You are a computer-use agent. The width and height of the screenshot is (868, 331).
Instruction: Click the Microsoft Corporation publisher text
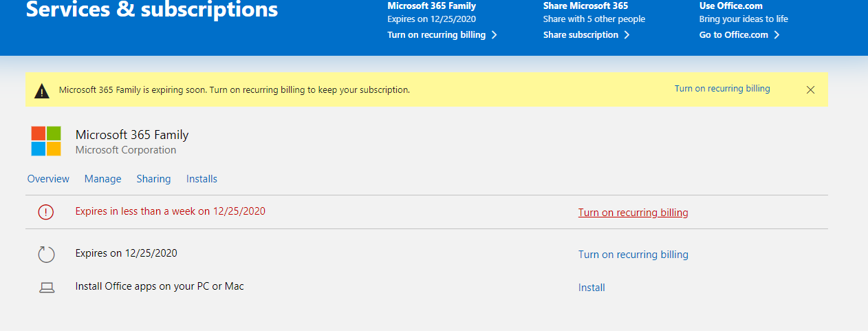click(x=126, y=150)
